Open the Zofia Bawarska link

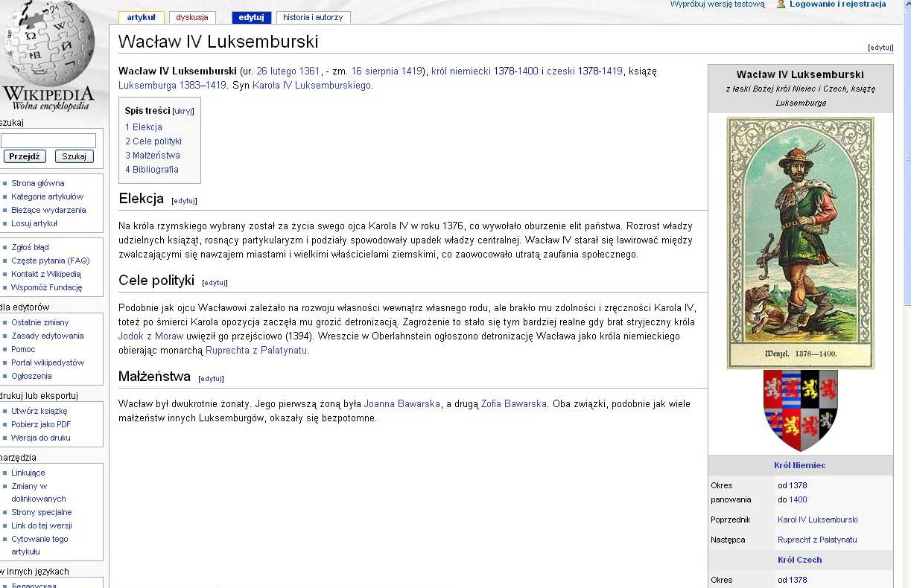(x=514, y=404)
